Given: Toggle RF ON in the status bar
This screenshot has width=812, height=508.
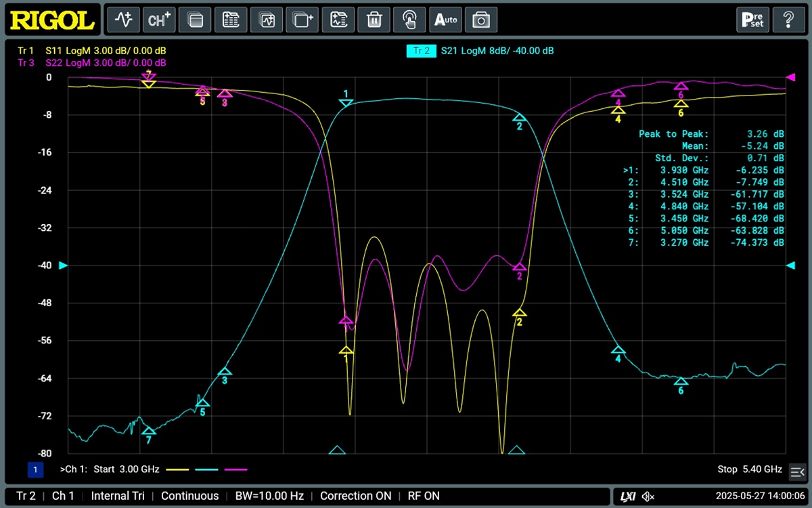Looking at the screenshot, I should (423, 496).
